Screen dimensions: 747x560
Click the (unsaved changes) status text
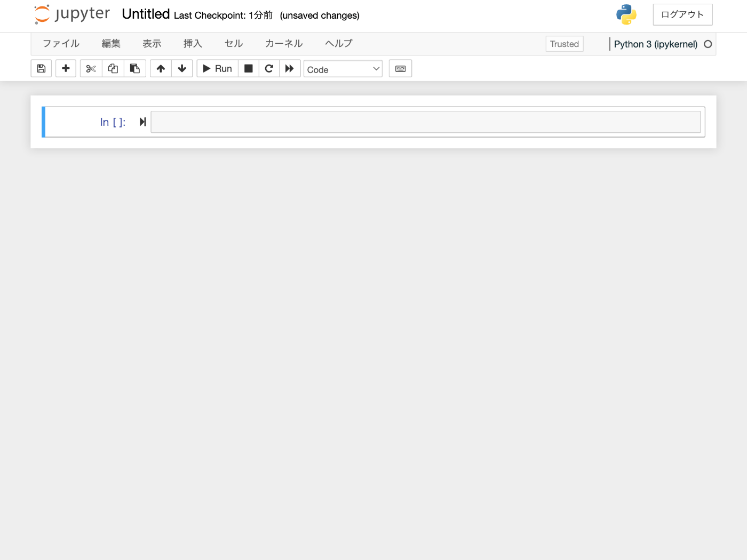coord(320,15)
